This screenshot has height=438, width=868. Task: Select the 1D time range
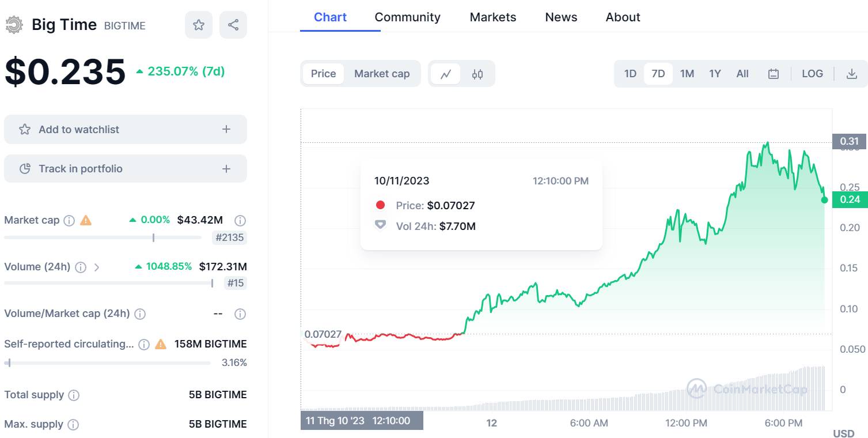(x=630, y=74)
